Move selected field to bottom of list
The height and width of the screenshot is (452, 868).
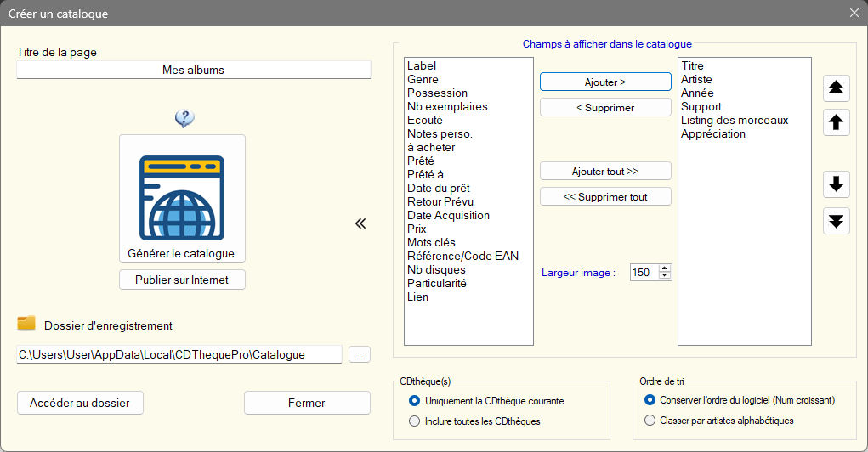pyautogui.click(x=837, y=221)
